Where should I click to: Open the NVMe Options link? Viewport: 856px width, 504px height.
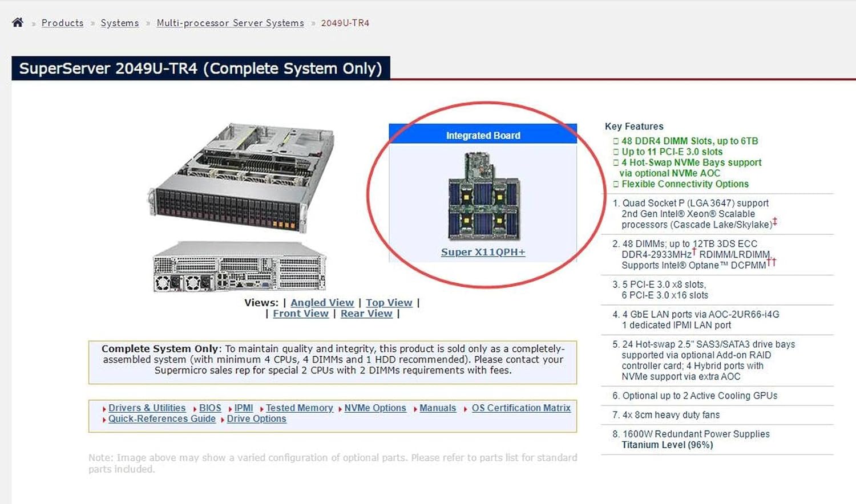tap(375, 408)
